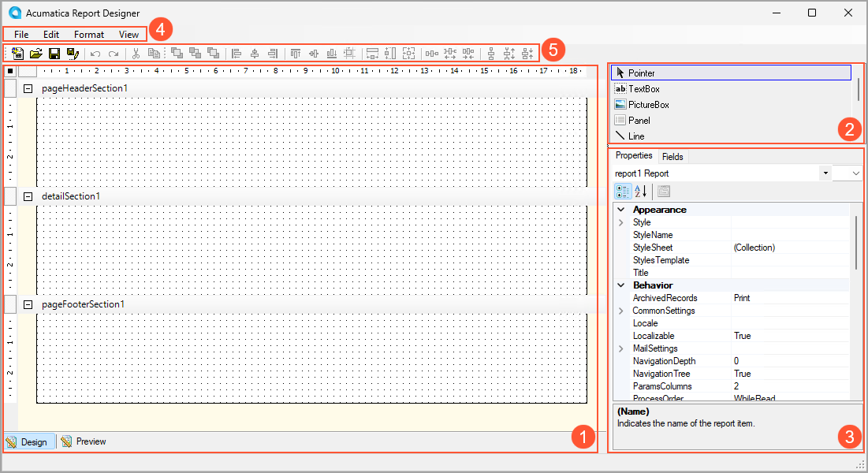Click the ArchivedRecords value Print
Viewport: 868px width, 473px height.
(742, 298)
